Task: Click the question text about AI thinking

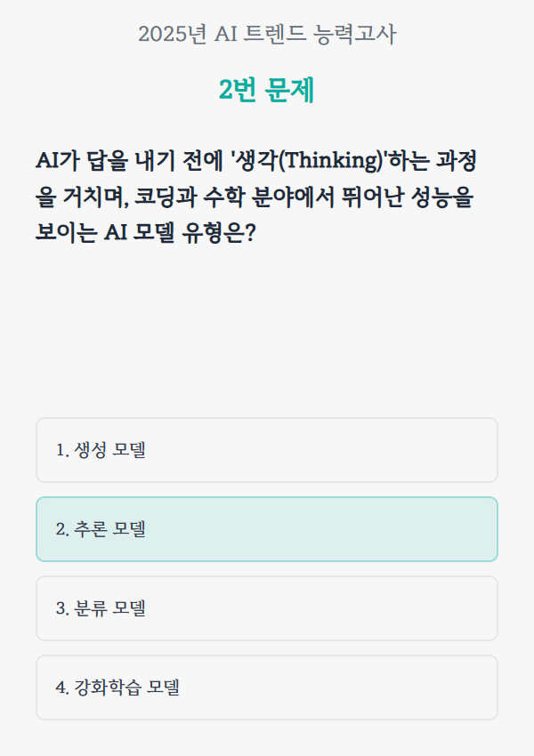Action: (x=256, y=197)
